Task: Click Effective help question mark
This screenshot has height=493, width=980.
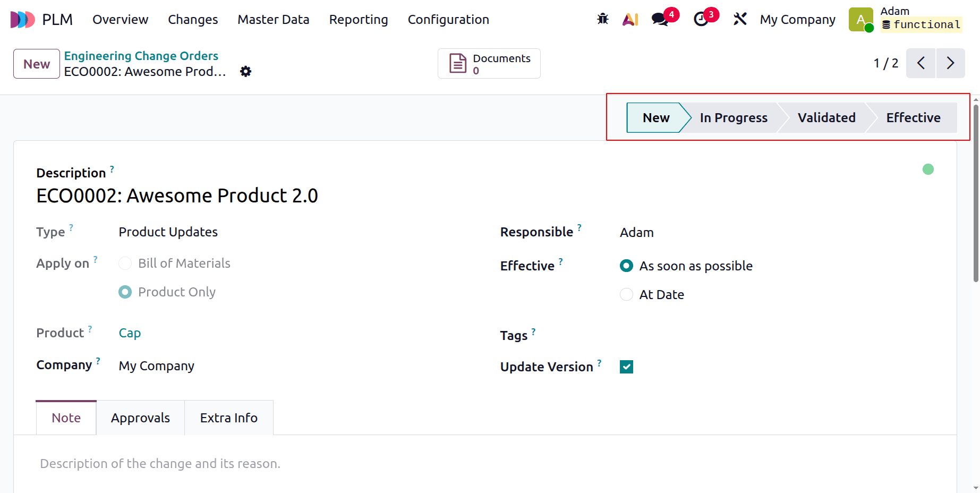Action: [x=561, y=262]
